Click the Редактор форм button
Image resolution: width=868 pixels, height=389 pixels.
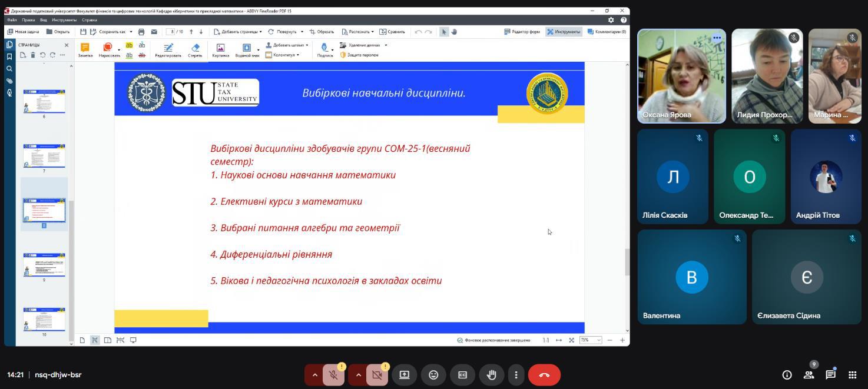click(x=522, y=32)
